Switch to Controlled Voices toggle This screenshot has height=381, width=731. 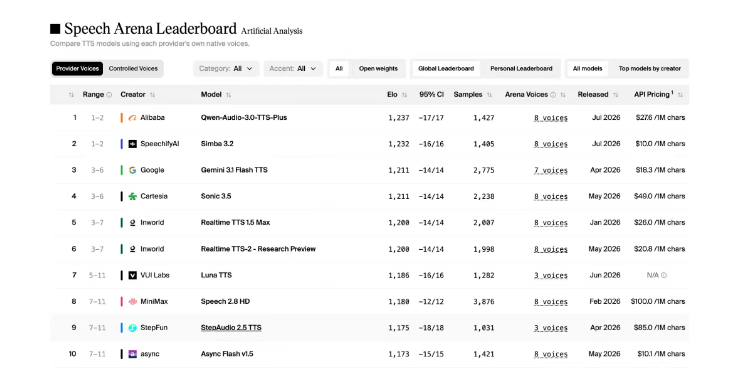pyautogui.click(x=133, y=69)
